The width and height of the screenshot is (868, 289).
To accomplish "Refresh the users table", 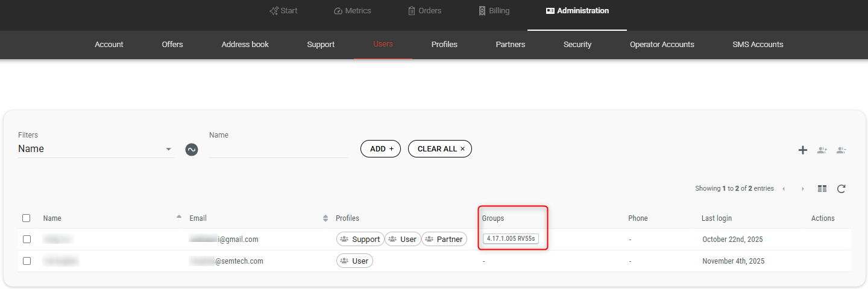I will pyautogui.click(x=841, y=189).
